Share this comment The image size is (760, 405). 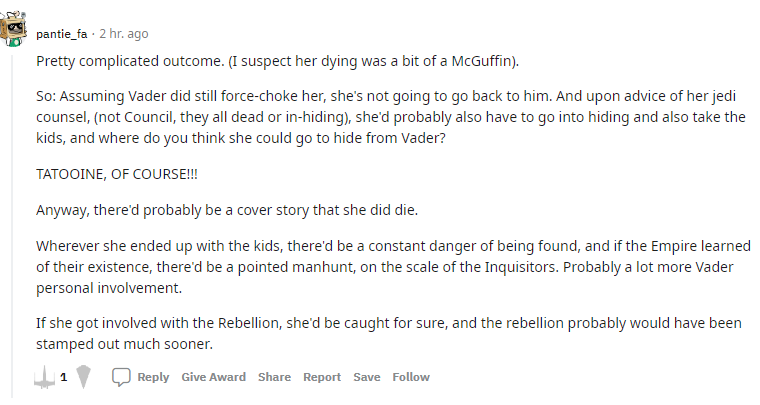274,377
